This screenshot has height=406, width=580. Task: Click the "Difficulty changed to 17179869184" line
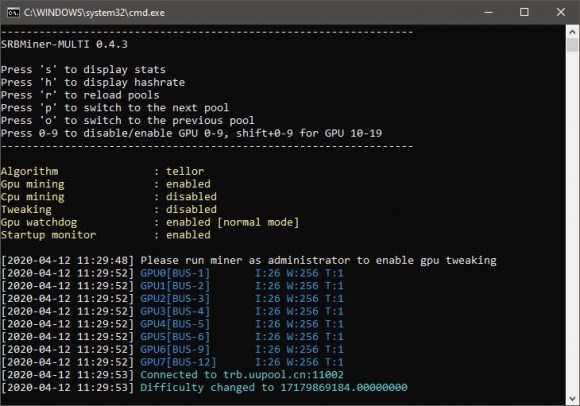point(274,388)
